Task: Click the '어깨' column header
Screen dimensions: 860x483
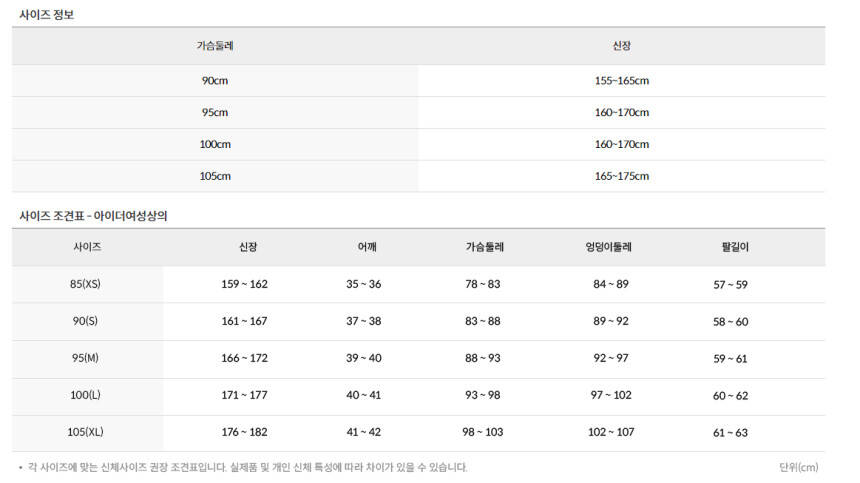Action: tap(366, 247)
